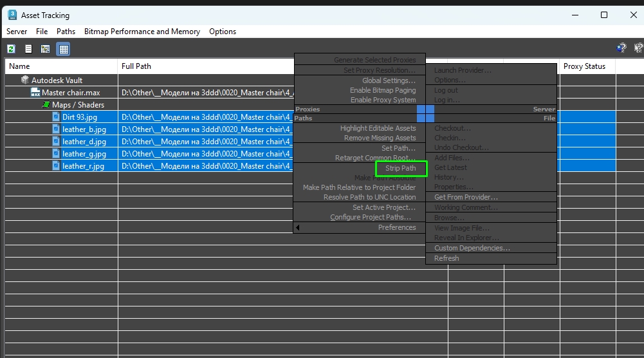Open the Bitmap Performance and Memory menu
644x358 pixels.
click(x=142, y=32)
